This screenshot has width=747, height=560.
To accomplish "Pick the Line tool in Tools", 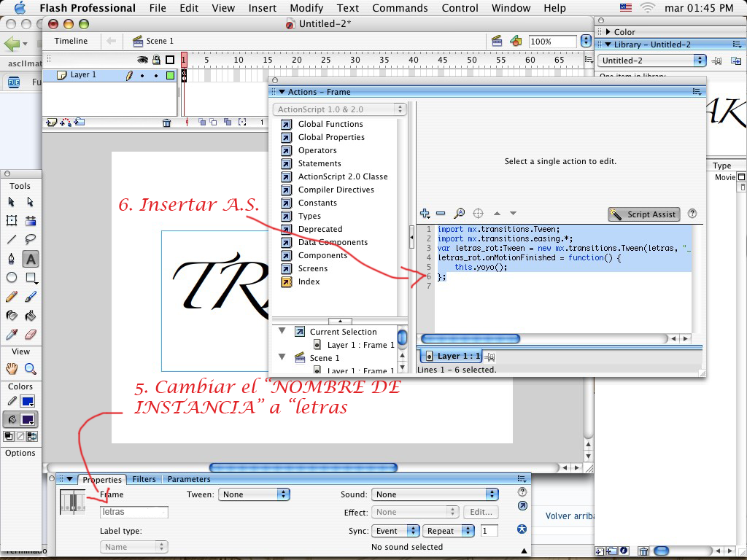I will click(12, 239).
